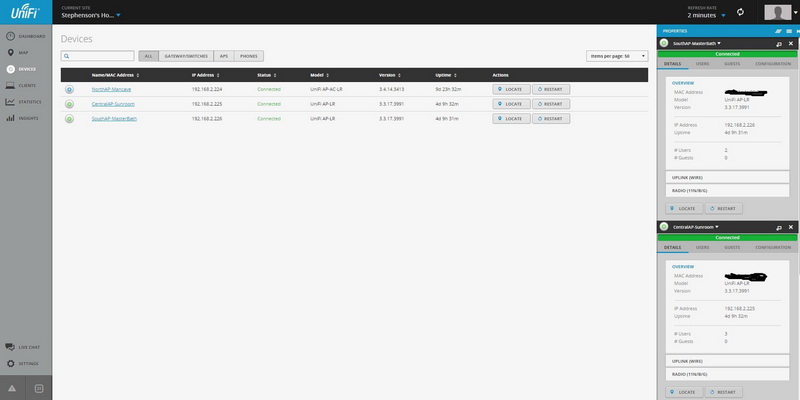
Task: Locate SouthAP-MasterBath from the table row
Action: coord(511,119)
